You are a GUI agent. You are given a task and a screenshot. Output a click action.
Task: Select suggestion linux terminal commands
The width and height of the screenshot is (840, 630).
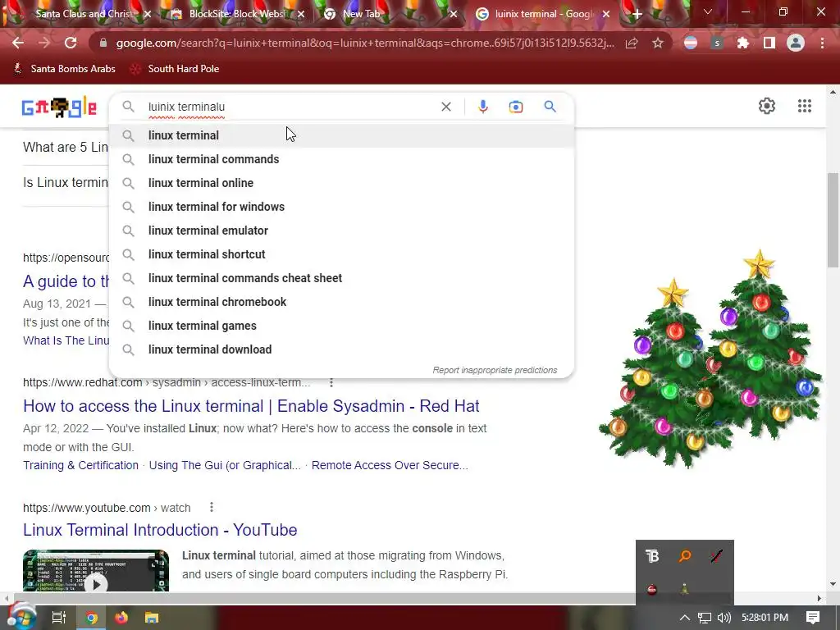pyautogui.click(x=341, y=159)
